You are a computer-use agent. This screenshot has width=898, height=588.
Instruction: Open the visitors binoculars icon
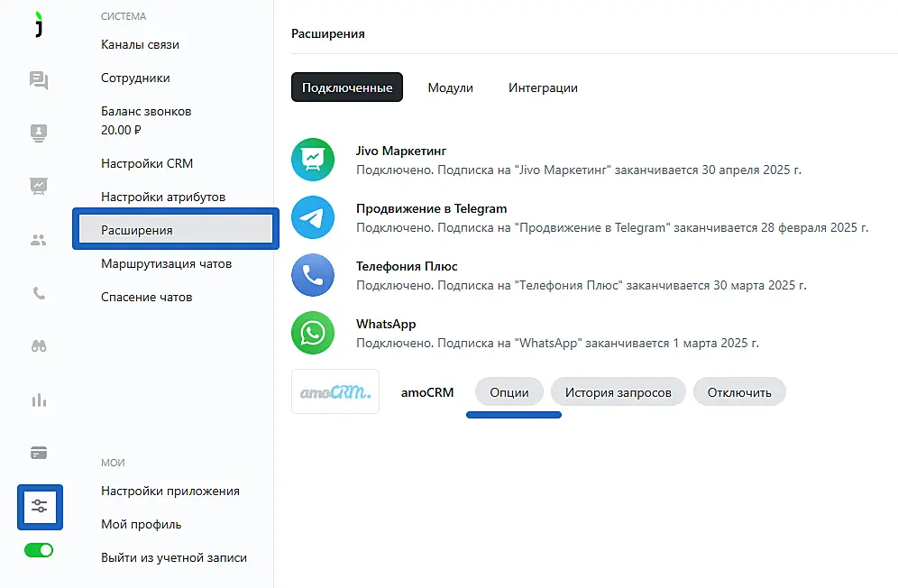coord(39,346)
